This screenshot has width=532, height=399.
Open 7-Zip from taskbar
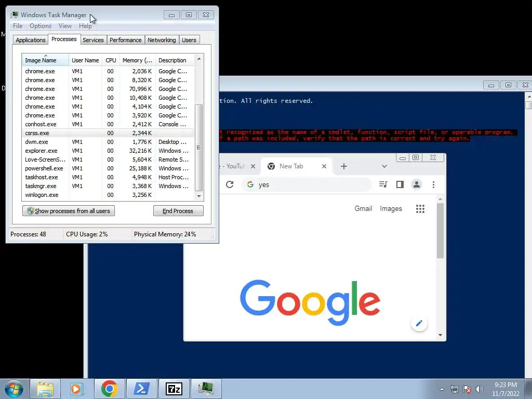click(x=174, y=389)
